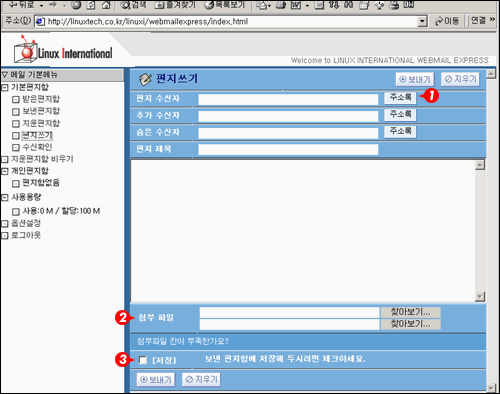Open the dropdown arrow beside the Word edit icon
This screenshot has width=500, height=394.
(307, 5)
